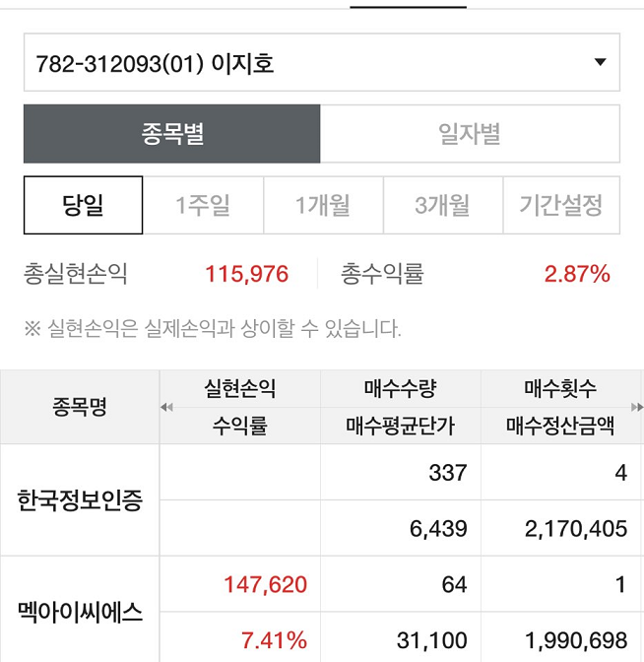
Task: Select the 당일 period option
Action: point(84,205)
